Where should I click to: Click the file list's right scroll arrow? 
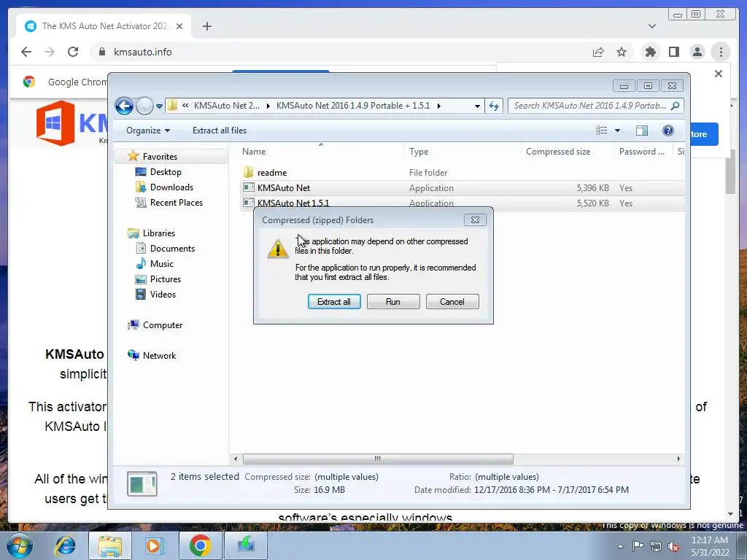tap(678, 459)
